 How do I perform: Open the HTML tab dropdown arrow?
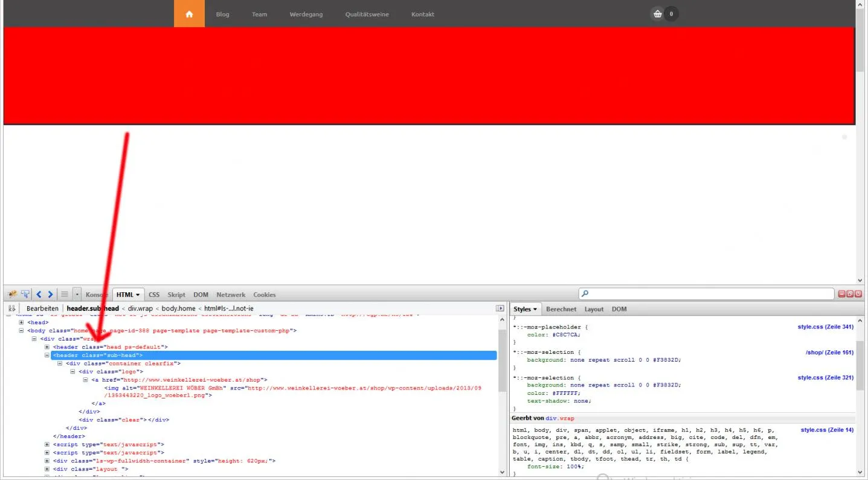pyautogui.click(x=138, y=295)
